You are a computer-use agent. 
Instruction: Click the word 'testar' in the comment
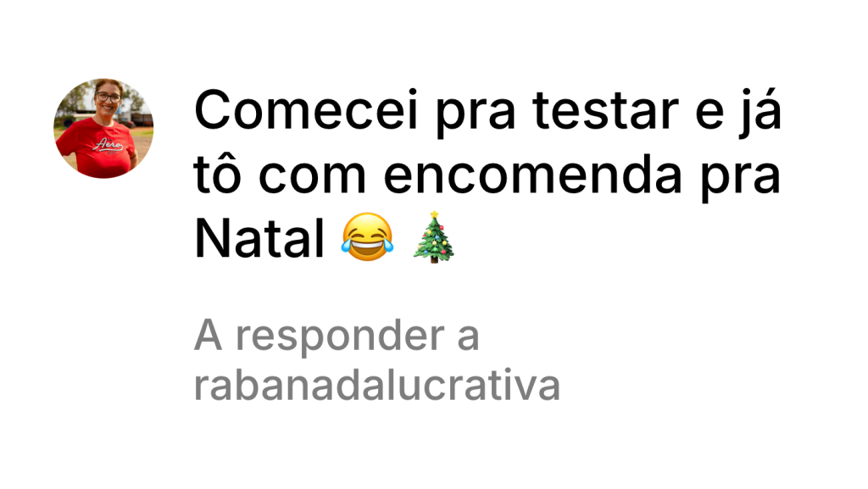coord(605,110)
